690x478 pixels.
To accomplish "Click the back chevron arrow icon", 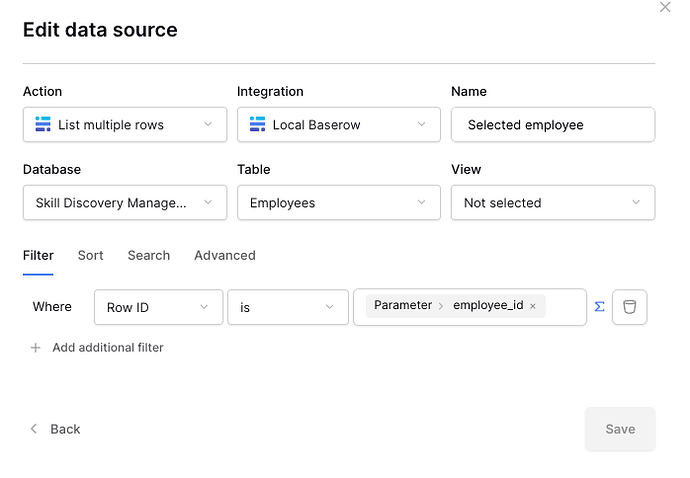I will 33,429.
